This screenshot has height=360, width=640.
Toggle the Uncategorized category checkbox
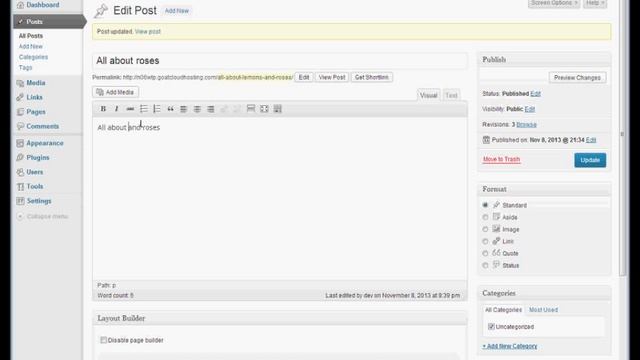coord(491,327)
